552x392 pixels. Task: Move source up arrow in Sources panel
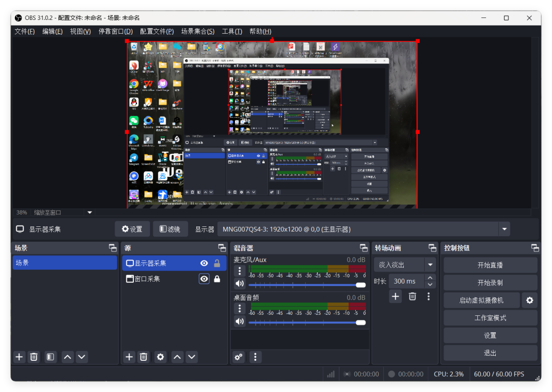(x=177, y=357)
